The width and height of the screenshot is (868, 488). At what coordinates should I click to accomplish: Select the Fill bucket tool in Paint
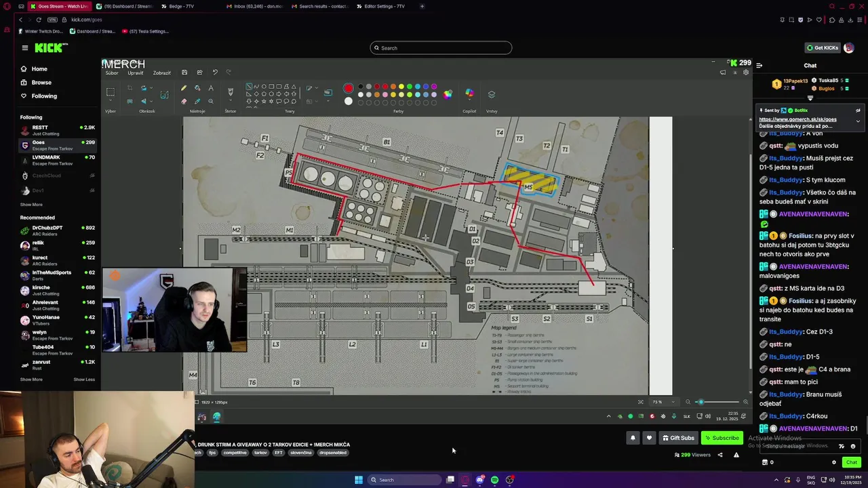197,88
